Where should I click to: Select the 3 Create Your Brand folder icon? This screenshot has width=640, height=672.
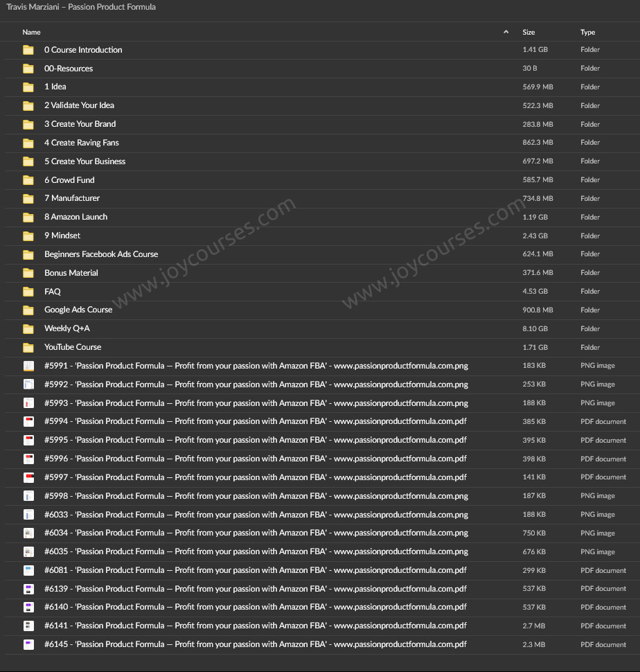(x=28, y=124)
